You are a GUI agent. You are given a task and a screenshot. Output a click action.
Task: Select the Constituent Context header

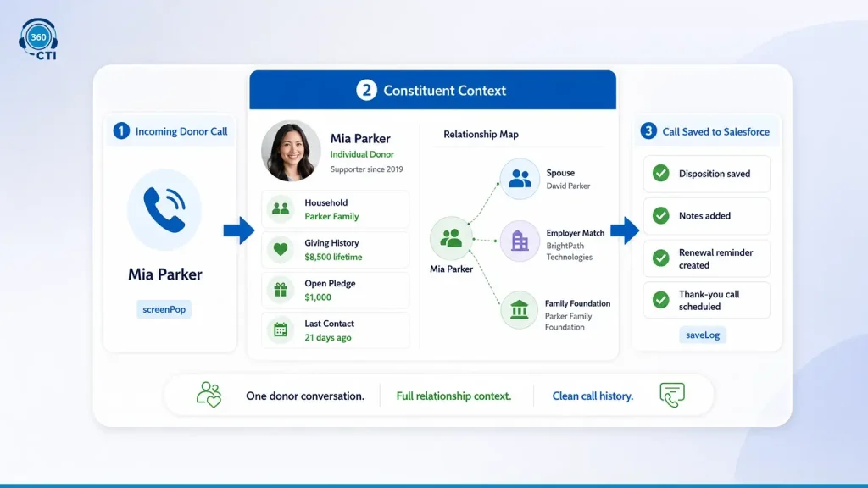coord(433,90)
